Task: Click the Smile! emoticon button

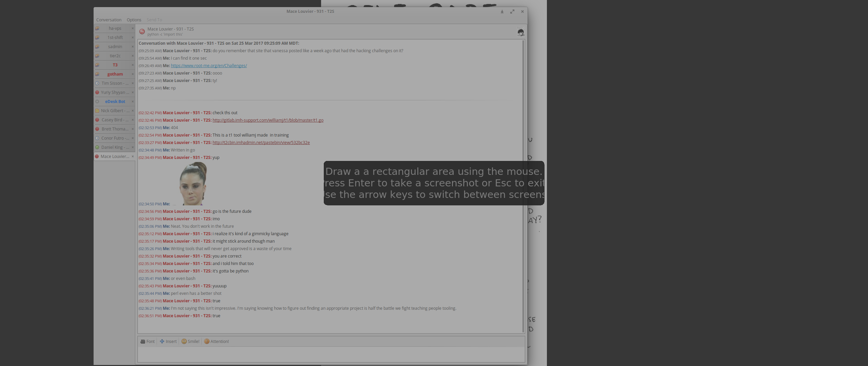Action: coord(190,341)
